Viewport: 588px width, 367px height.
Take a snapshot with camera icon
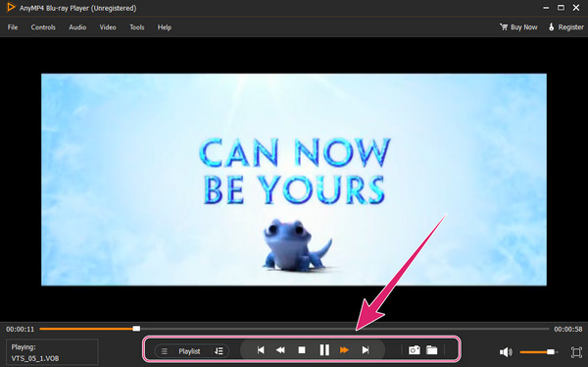pos(414,350)
